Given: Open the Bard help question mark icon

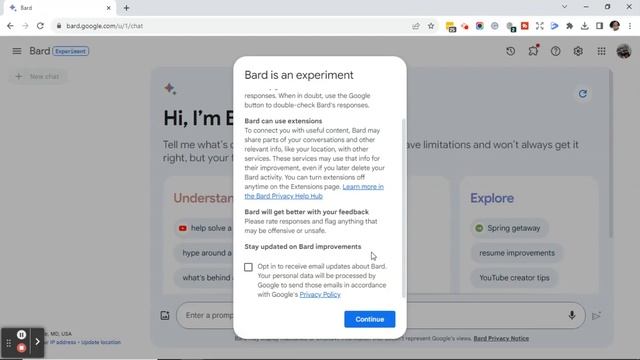Looking at the screenshot, I should click(x=556, y=51).
